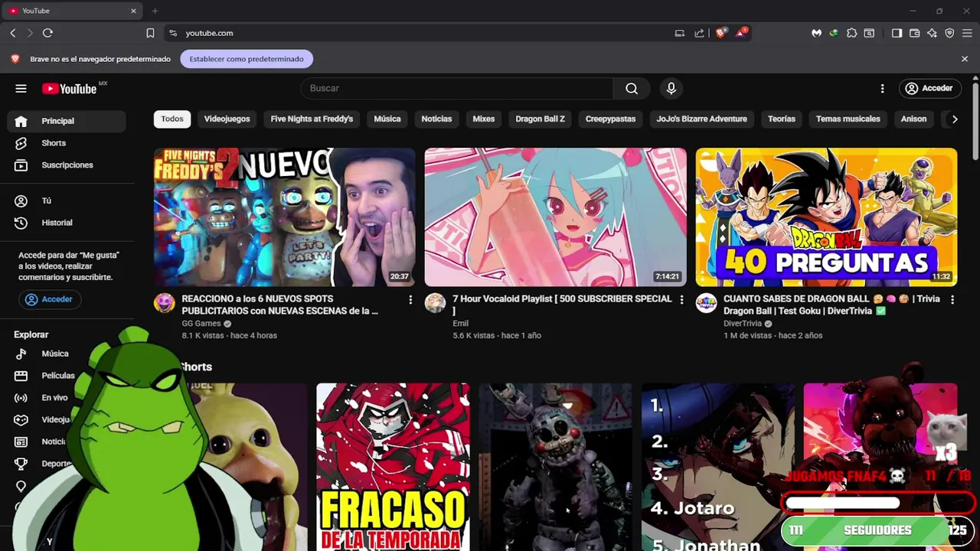Screen dimensions: 980x551
Task: Select the Dragon Ball Z chip
Action: click(540, 119)
